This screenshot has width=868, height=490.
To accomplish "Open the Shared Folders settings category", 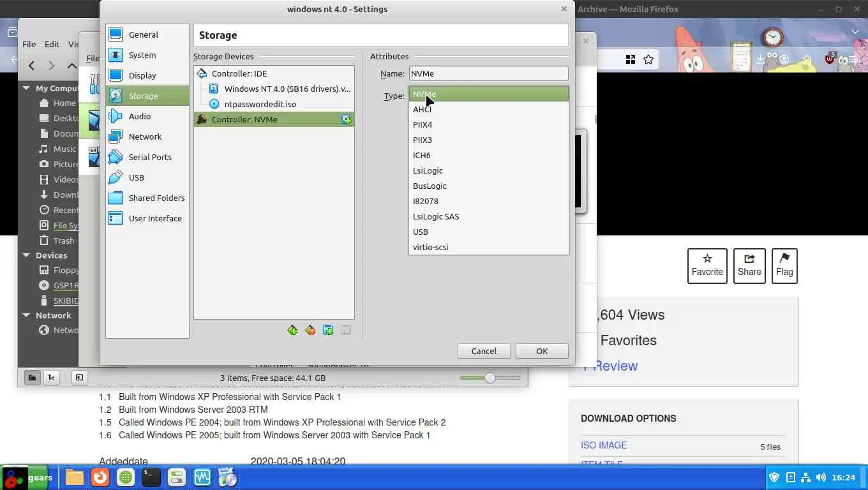I will pos(147,198).
